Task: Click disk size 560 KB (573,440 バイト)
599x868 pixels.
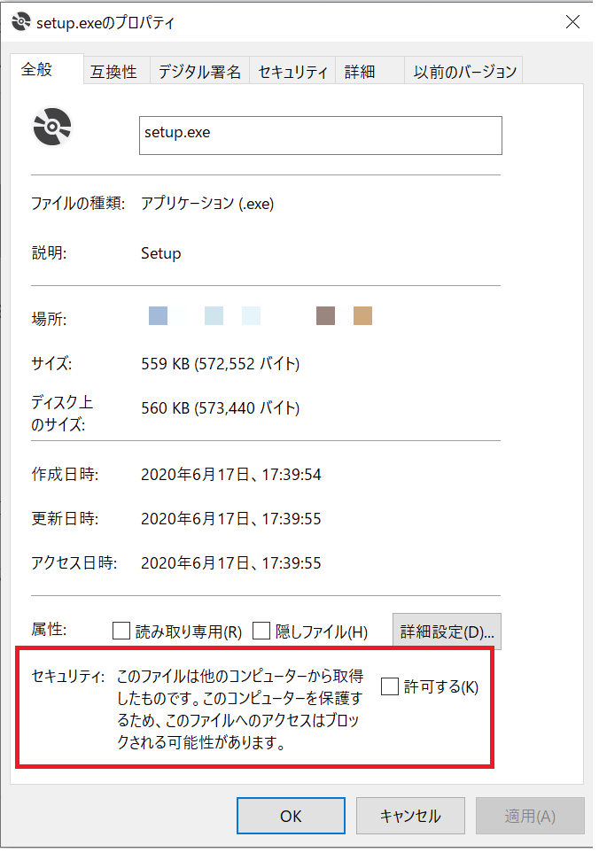Action: click(x=220, y=408)
